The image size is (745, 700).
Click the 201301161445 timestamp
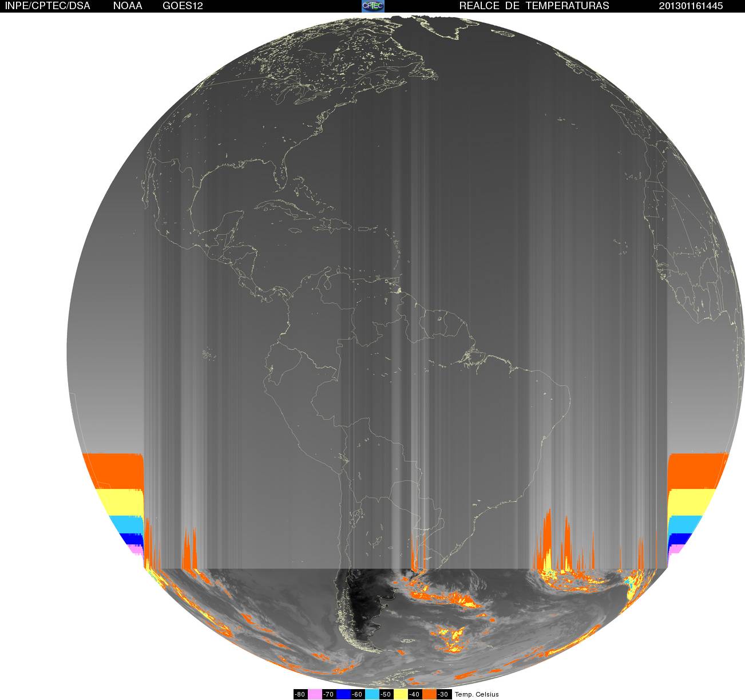[x=691, y=6]
